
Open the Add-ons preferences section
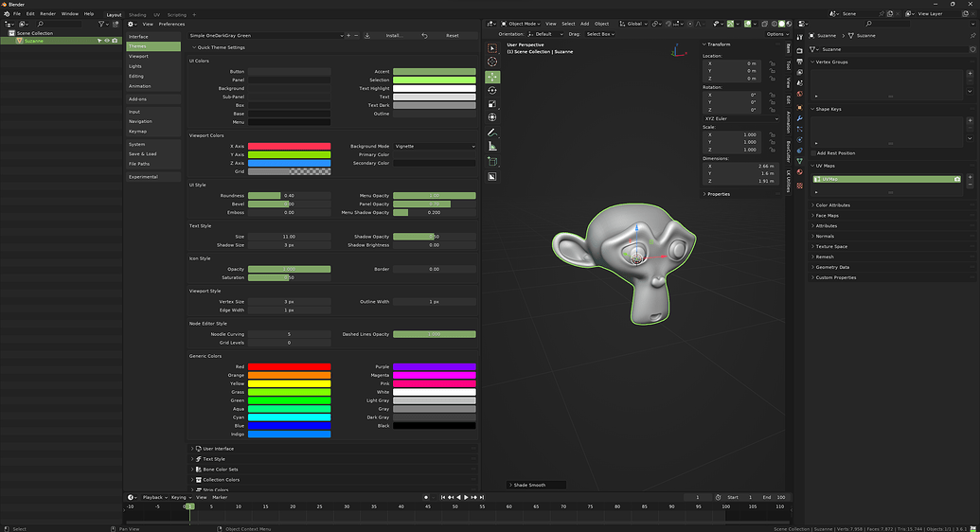pos(153,98)
